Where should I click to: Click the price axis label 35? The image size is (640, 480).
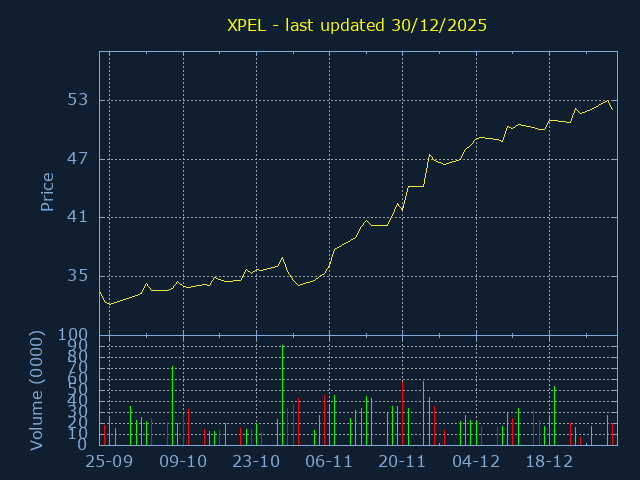pyautogui.click(x=78, y=276)
